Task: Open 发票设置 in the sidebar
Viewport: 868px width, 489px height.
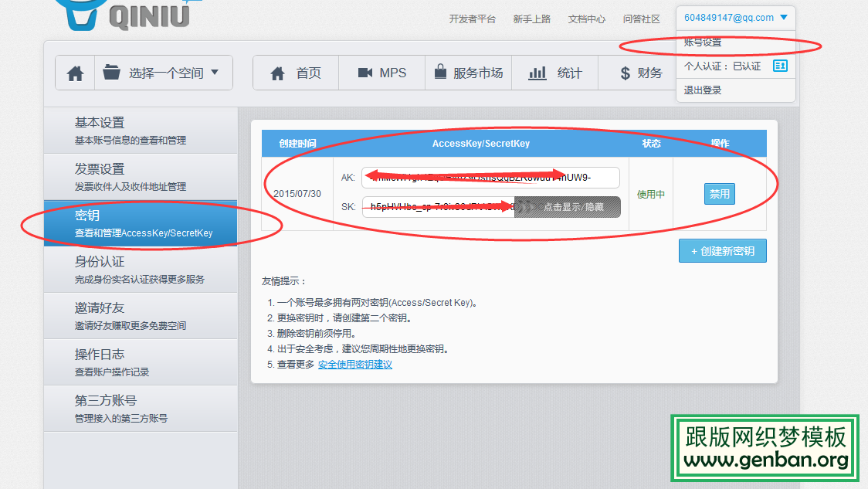Action: [x=141, y=177]
